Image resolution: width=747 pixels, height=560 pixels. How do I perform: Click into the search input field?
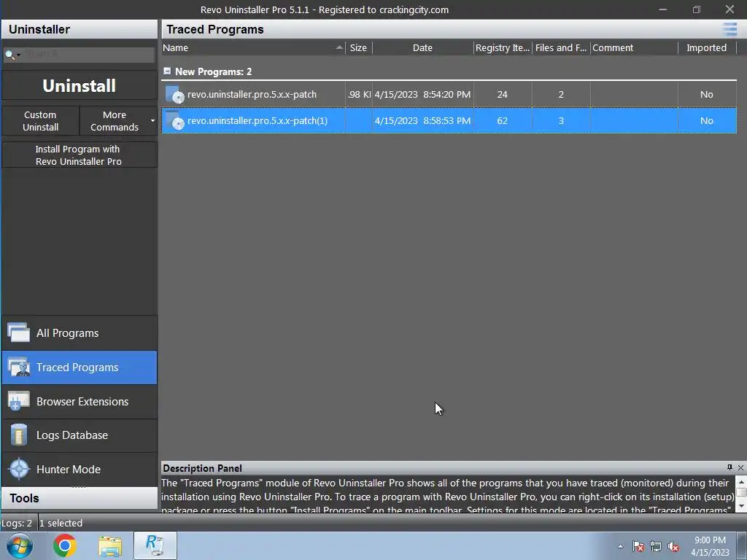[88, 54]
